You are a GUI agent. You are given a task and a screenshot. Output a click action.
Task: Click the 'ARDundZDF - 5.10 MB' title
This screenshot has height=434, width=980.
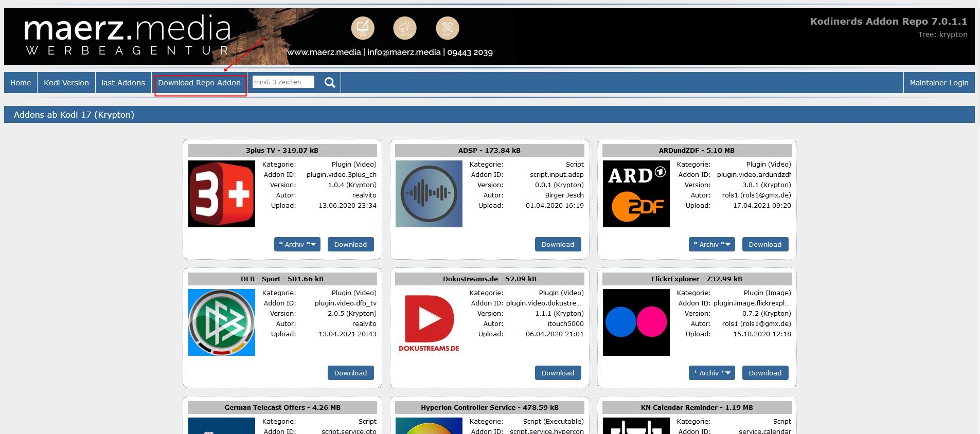coord(697,150)
